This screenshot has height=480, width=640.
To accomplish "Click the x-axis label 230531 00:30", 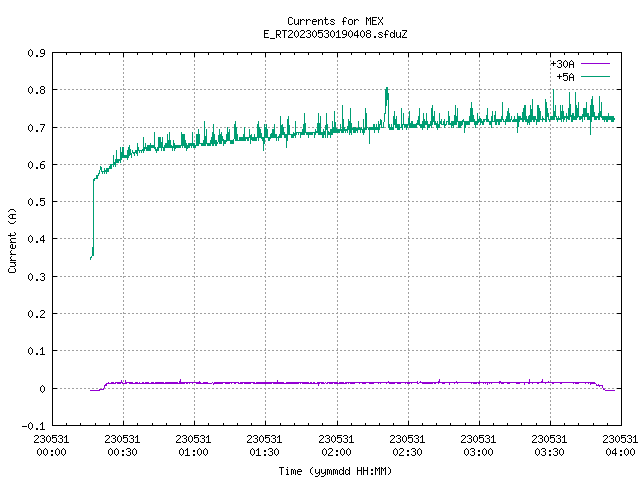I will 122,446.
